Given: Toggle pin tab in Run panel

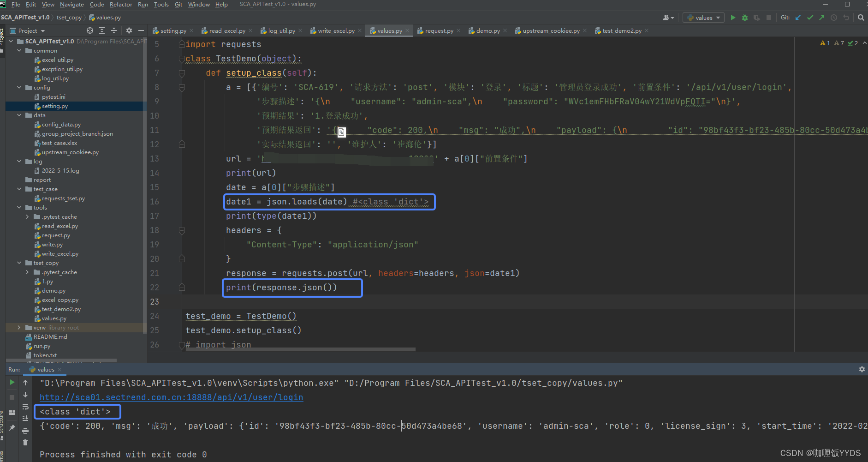Looking at the screenshot, I should click(12, 428).
